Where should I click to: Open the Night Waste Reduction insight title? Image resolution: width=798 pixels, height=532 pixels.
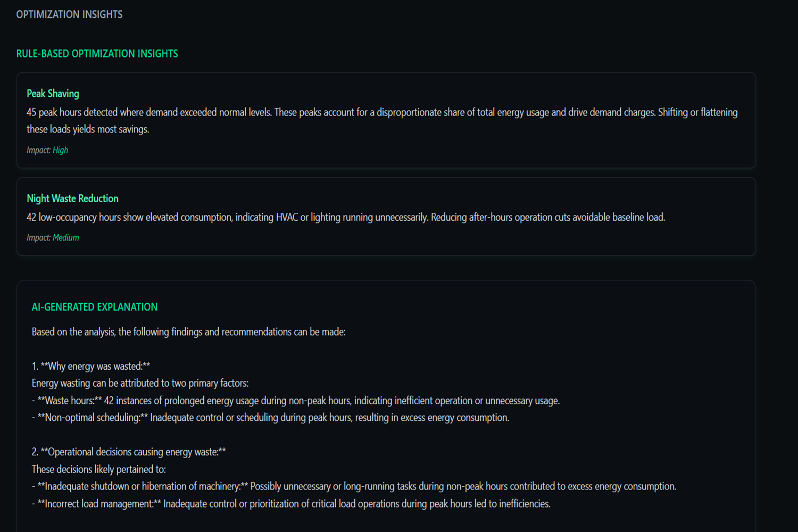click(72, 198)
